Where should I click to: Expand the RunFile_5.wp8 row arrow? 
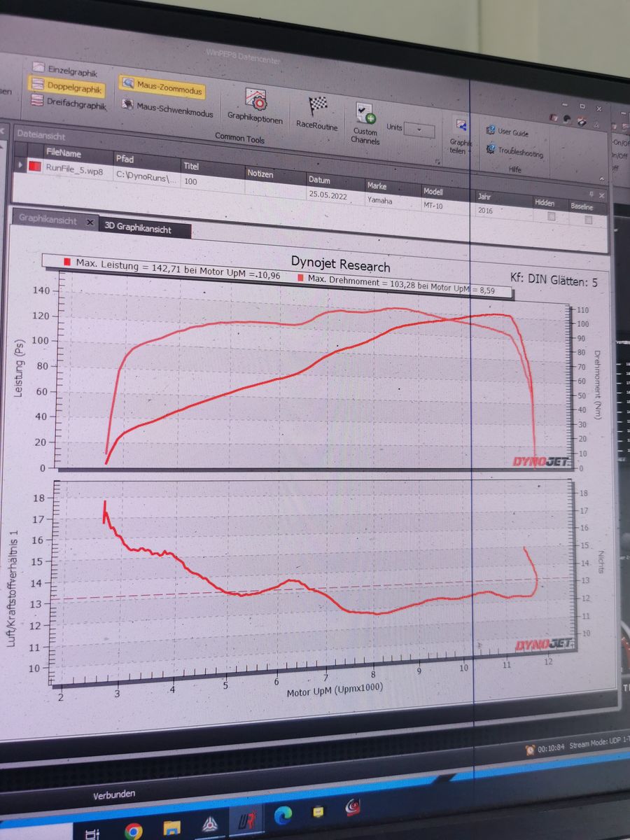click(x=20, y=166)
